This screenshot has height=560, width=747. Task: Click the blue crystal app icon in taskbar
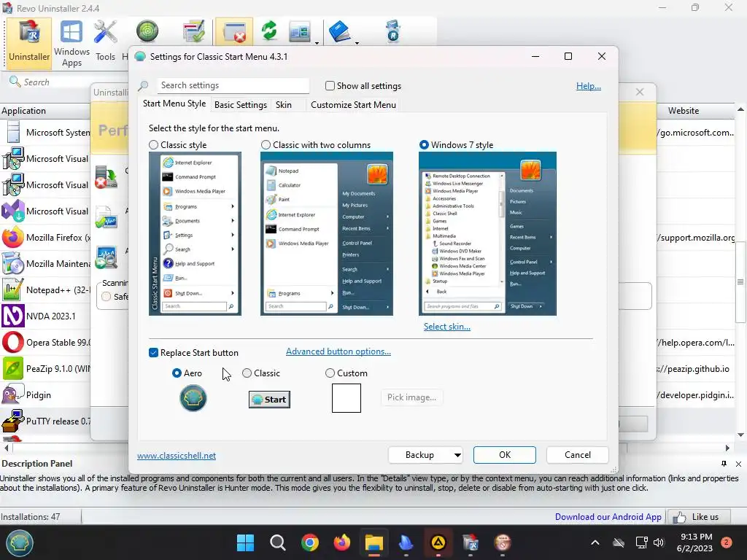pos(406,542)
